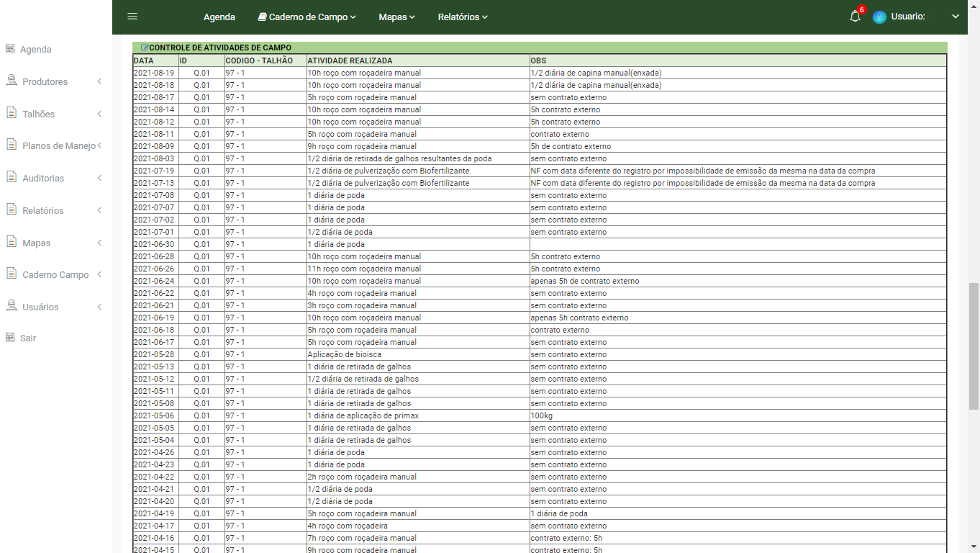Click the user avatar icon
Image resolution: width=980 pixels, height=553 pixels.
tap(879, 17)
